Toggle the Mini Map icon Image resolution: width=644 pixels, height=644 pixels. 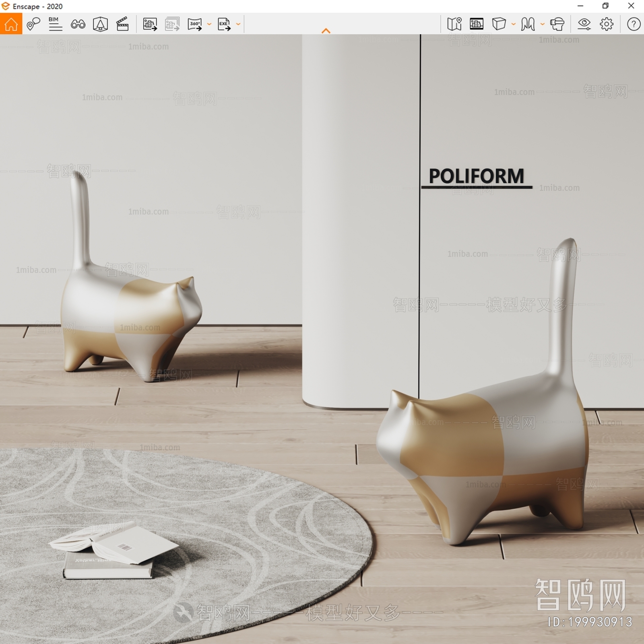[454, 24]
